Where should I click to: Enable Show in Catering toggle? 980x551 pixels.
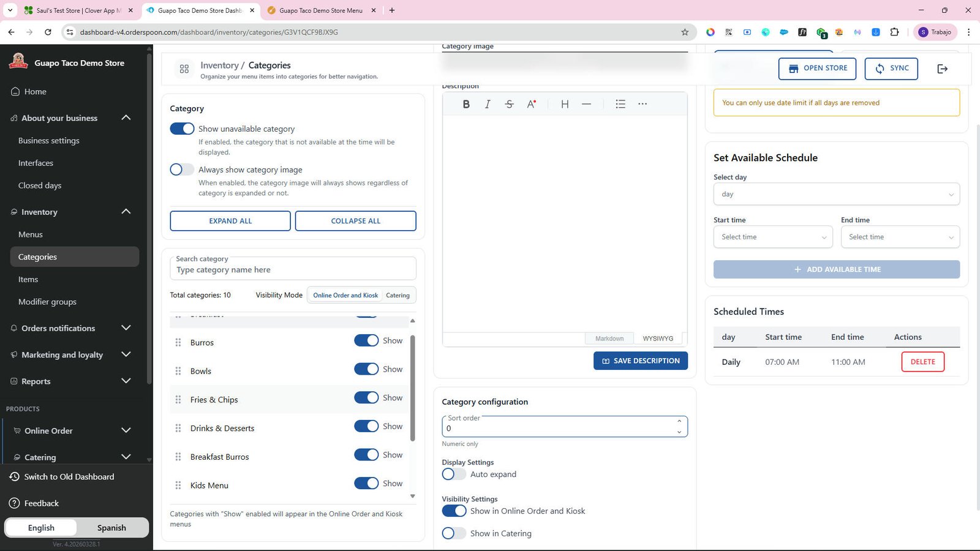click(454, 533)
